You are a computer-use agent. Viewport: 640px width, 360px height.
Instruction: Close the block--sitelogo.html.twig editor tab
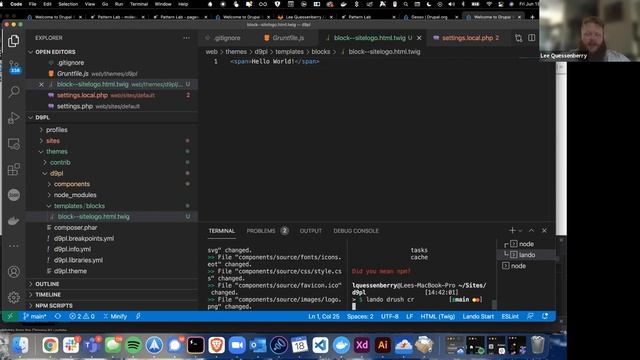pos(419,38)
